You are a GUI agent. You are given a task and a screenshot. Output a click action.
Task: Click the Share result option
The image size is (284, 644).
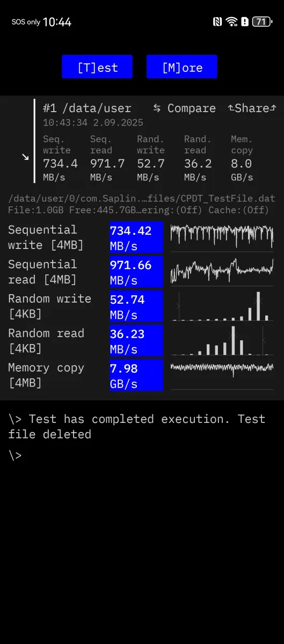(x=252, y=108)
